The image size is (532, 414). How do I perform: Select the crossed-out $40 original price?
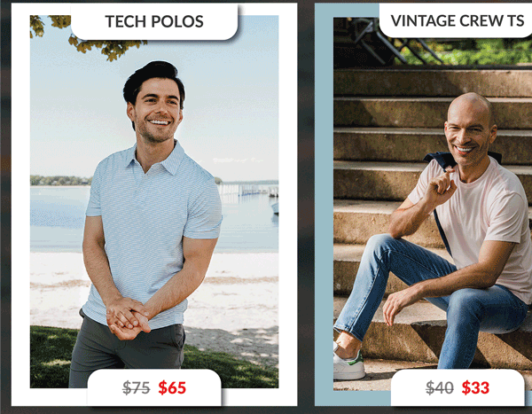pos(440,387)
